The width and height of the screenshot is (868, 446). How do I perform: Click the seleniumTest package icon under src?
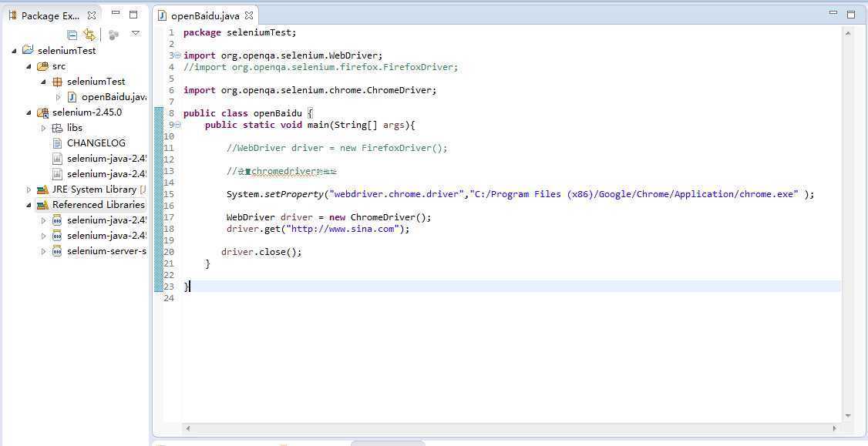[x=57, y=82]
